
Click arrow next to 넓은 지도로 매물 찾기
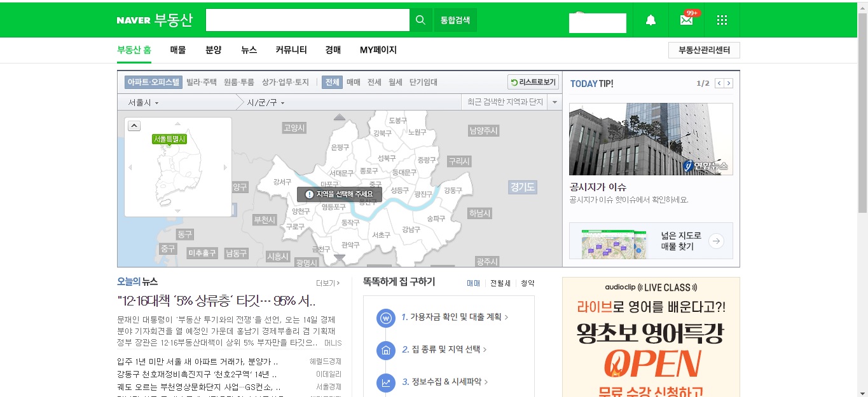[x=716, y=241]
